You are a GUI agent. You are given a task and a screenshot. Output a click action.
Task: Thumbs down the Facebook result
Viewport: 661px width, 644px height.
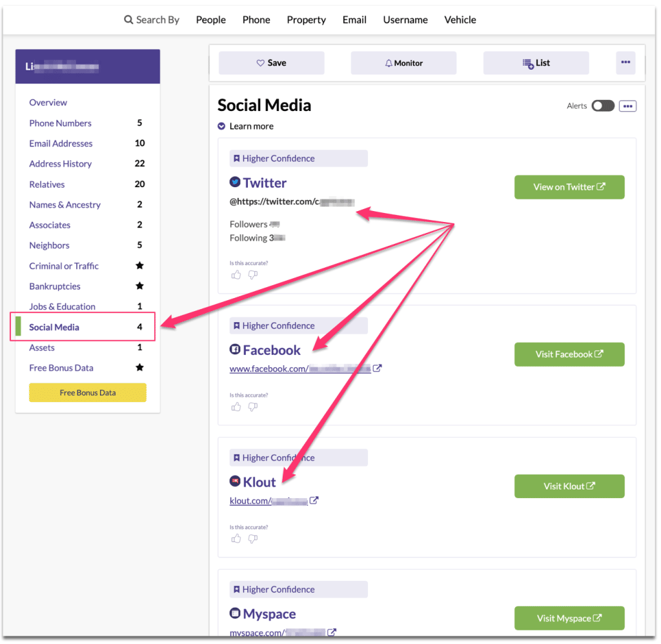click(x=253, y=407)
